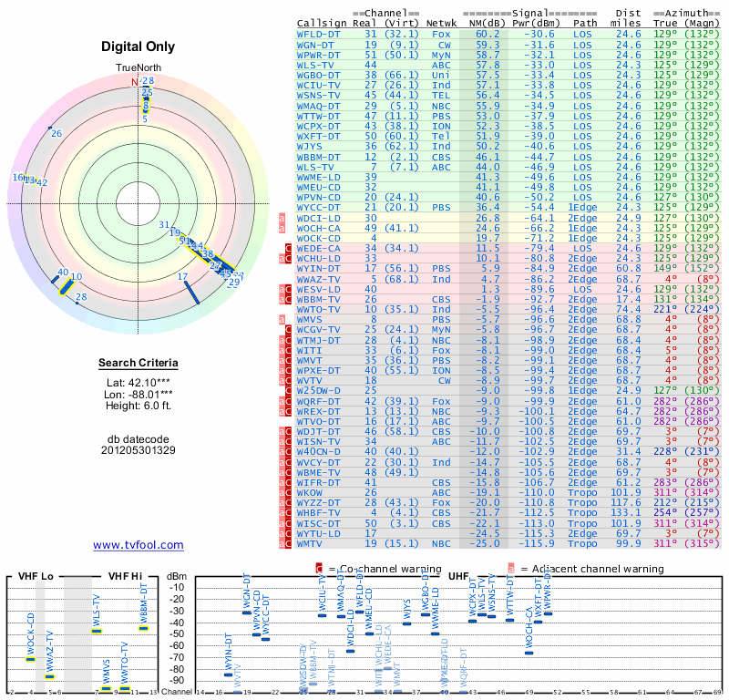
Task: Click the VHF Lo band label
Action: pos(36,577)
